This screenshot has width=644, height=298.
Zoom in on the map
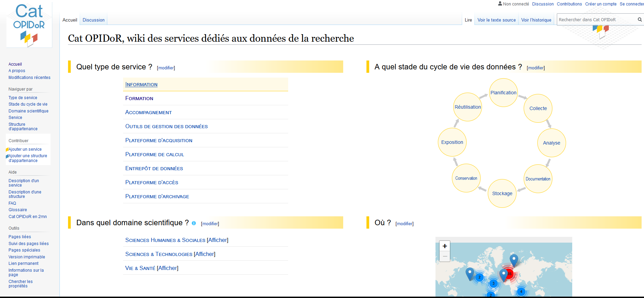click(445, 246)
